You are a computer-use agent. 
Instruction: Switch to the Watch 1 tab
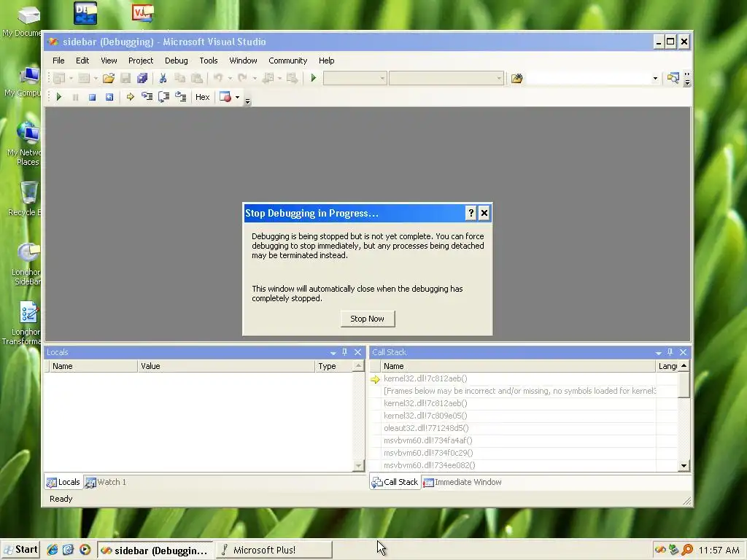coord(105,482)
